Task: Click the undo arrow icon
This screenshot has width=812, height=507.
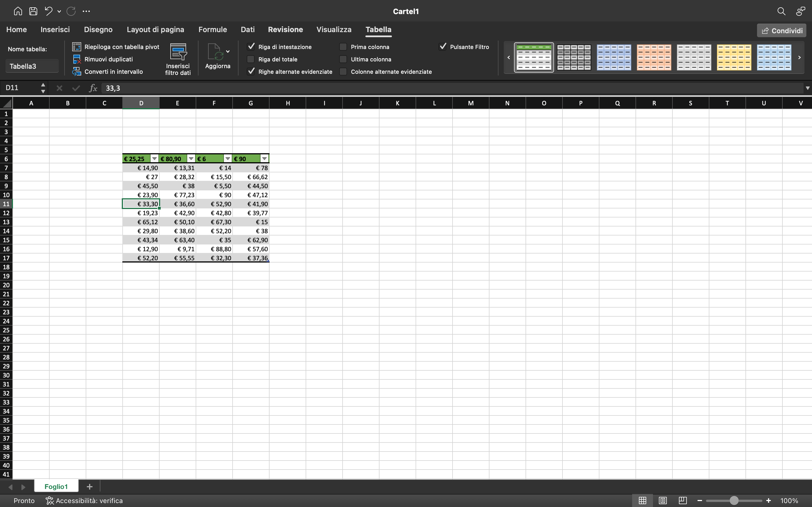Action: pos(48,11)
